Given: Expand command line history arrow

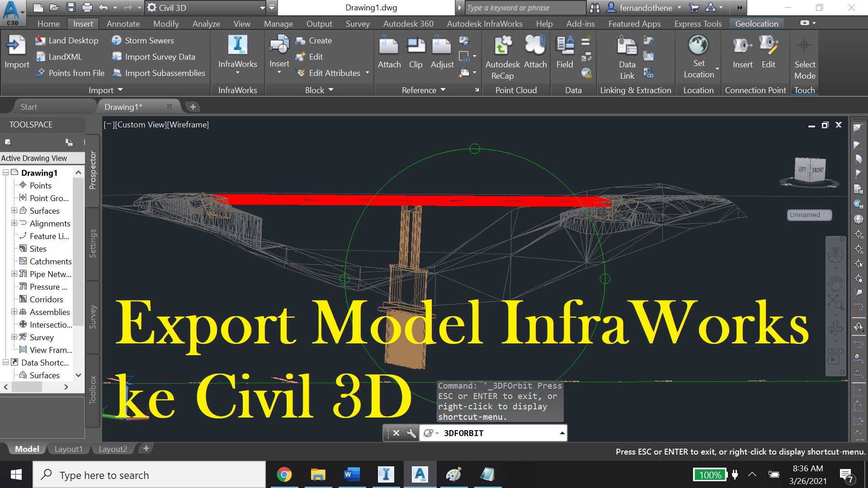Looking at the screenshot, I should tap(562, 433).
